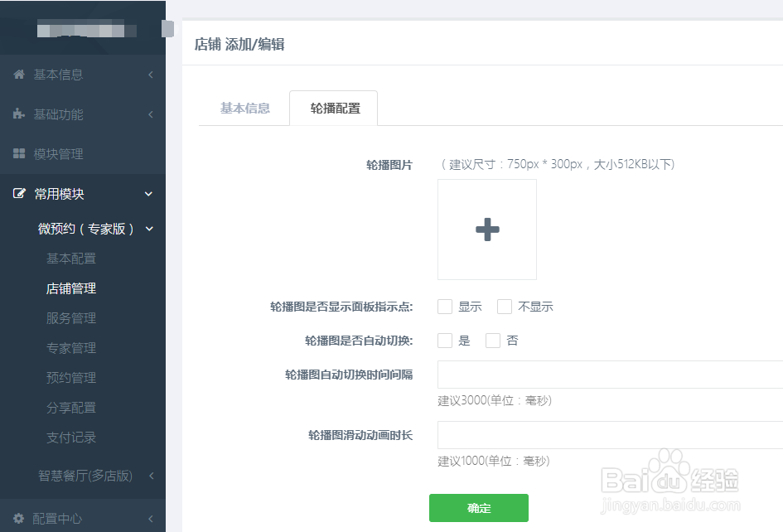The height and width of the screenshot is (532, 783).
Task: Open 智慧餐厅(多店版) in the sidebar
Action: tap(85, 476)
